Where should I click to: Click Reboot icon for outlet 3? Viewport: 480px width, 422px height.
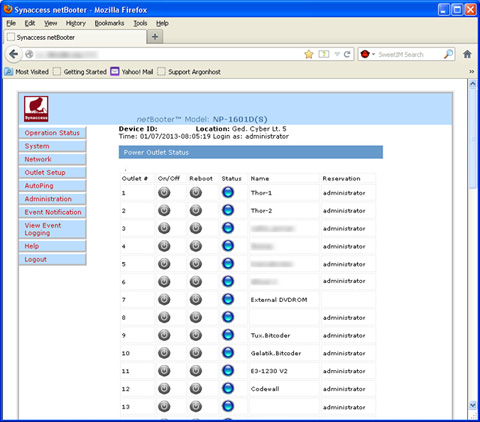click(x=196, y=228)
